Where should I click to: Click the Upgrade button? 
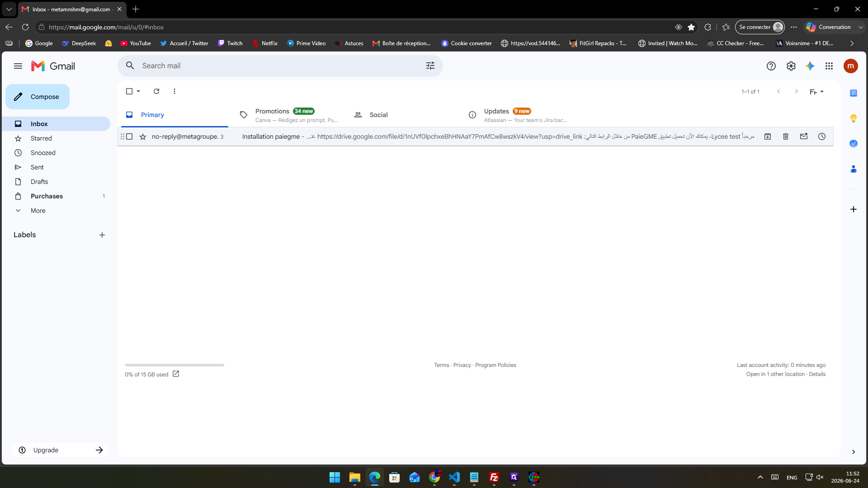60,450
